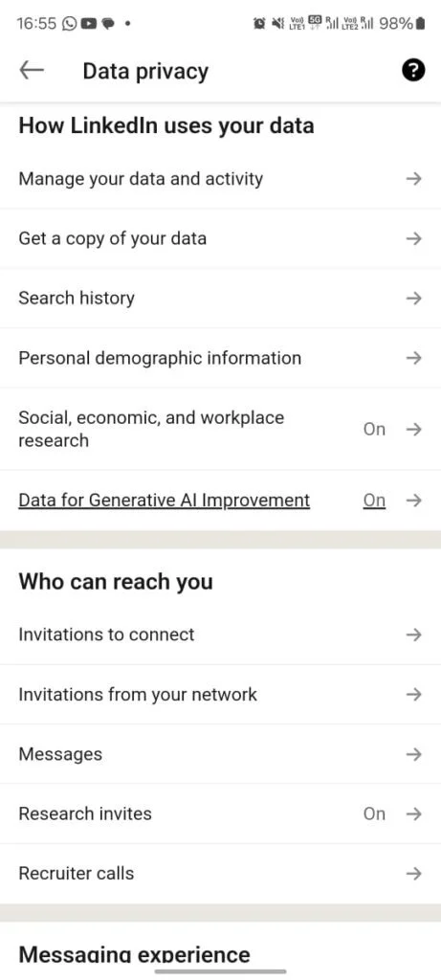
Task: Tap the back arrow icon
Action: coord(32,71)
